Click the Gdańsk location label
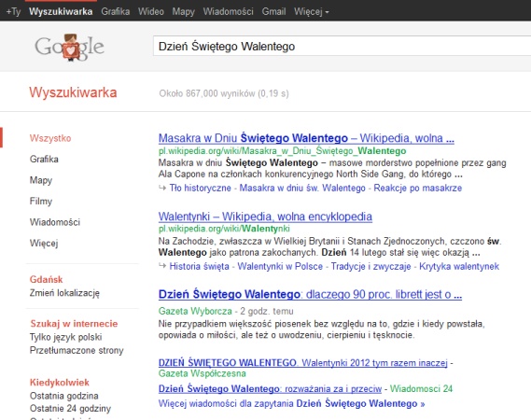The height and width of the screenshot is (420, 531). pyautogui.click(x=46, y=279)
